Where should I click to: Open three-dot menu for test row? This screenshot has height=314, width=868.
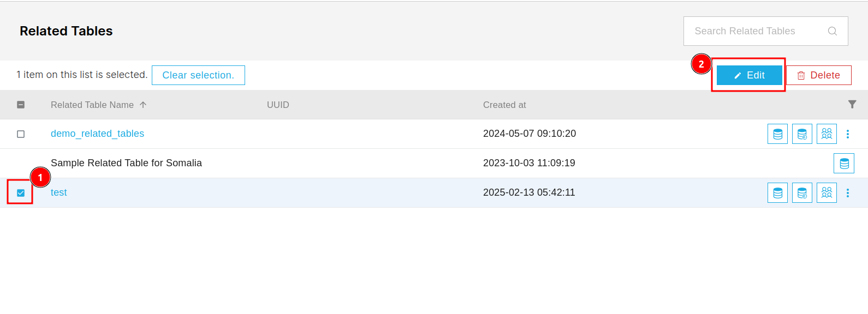point(848,193)
